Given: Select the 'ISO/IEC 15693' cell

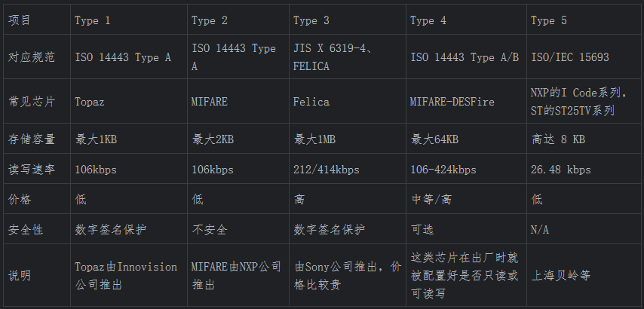Looking at the screenshot, I should [569, 57].
